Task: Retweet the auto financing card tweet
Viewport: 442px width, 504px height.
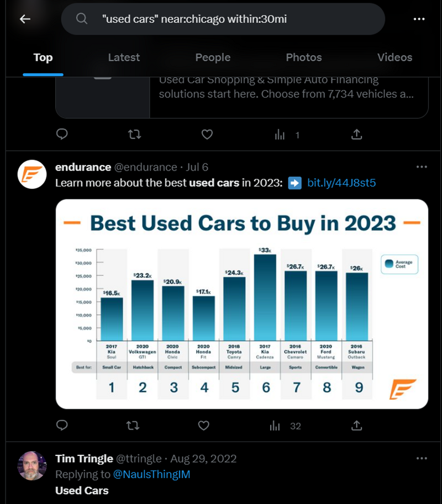Action: click(x=134, y=134)
